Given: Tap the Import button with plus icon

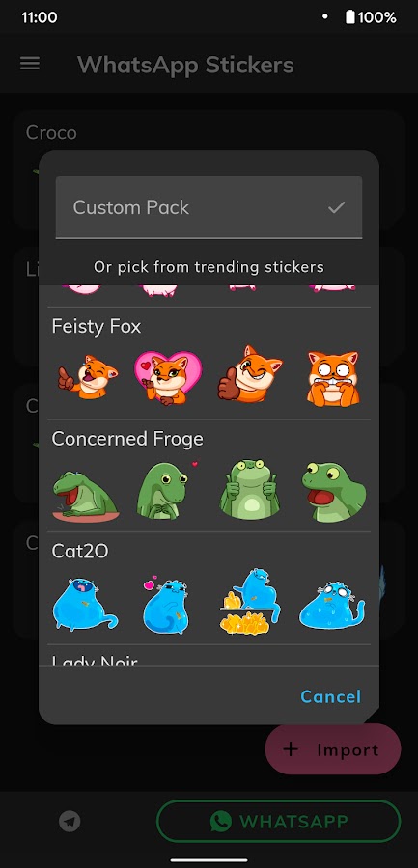Looking at the screenshot, I should [333, 749].
